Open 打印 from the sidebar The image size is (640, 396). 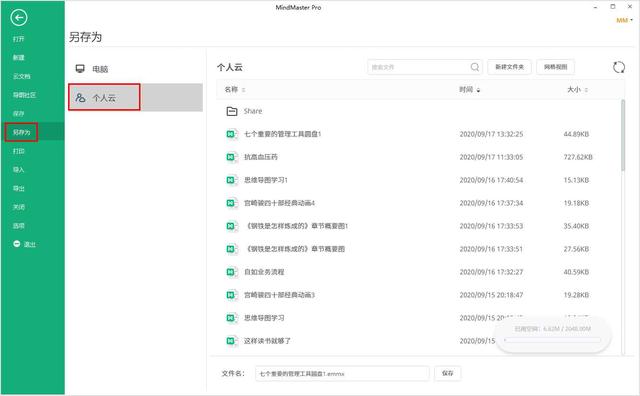(18, 151)
